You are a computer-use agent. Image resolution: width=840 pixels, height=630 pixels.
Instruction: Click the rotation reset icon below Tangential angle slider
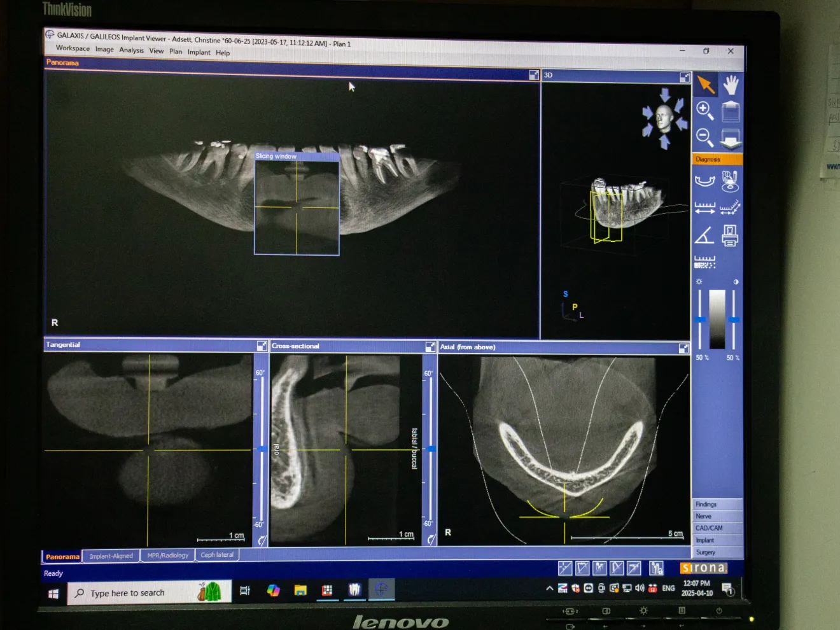click(261, 540)
